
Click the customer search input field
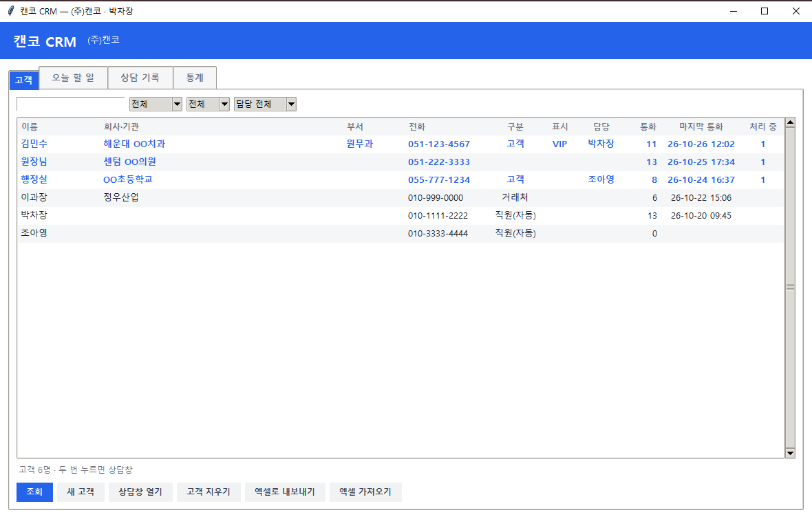point(70,104)
